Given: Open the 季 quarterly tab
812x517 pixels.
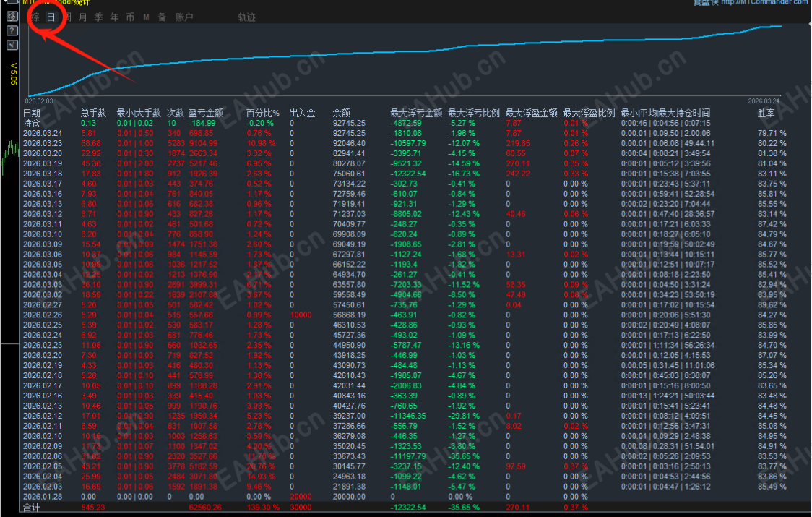Looking at the screenshot, I should click(x=98, y=17).
